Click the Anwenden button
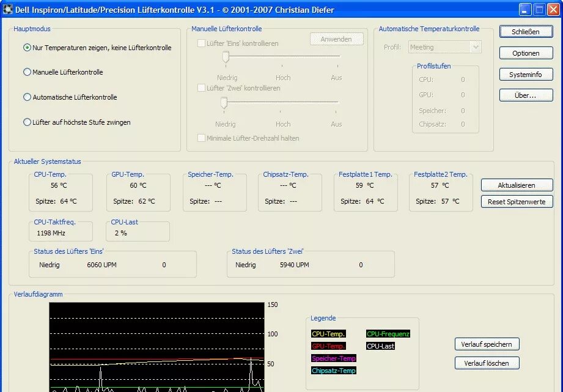The width and height of the screenshot is (563, 392). click(x=336, y=39)
